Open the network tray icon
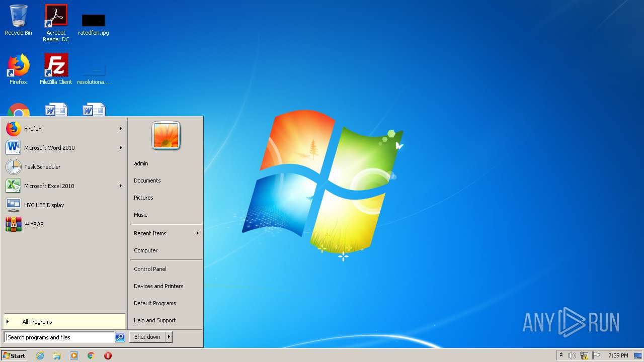 pyautogui.click(x=584, y=355)
